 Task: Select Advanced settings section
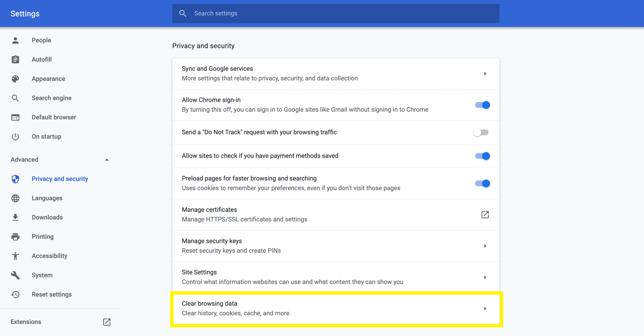point(60,160)
